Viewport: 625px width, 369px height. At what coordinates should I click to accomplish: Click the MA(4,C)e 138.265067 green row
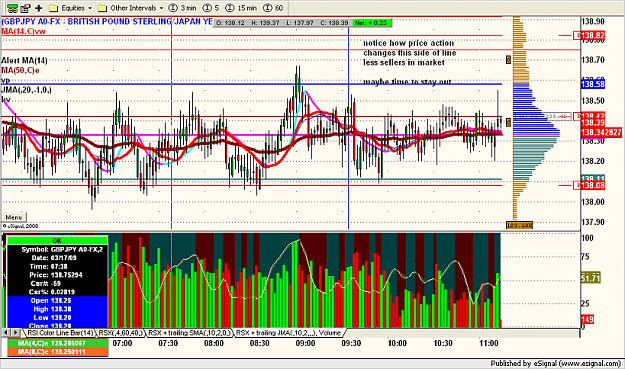click(x=57, y=343)
